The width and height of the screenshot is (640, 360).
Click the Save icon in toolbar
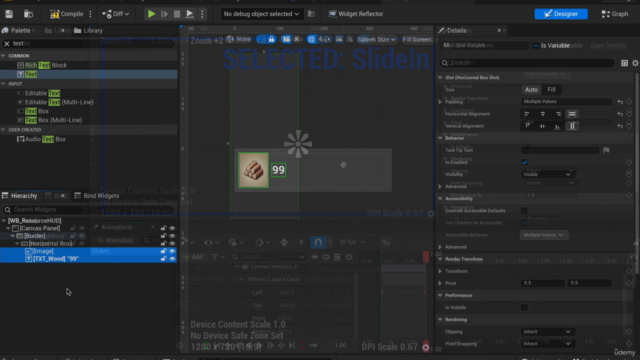pyautogui.click(x=9, y=14)
